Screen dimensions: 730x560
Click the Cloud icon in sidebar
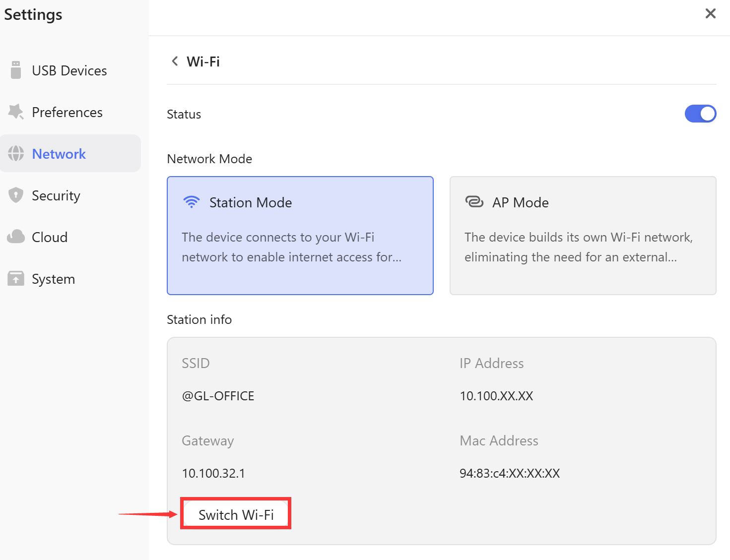tap(16, 237)
